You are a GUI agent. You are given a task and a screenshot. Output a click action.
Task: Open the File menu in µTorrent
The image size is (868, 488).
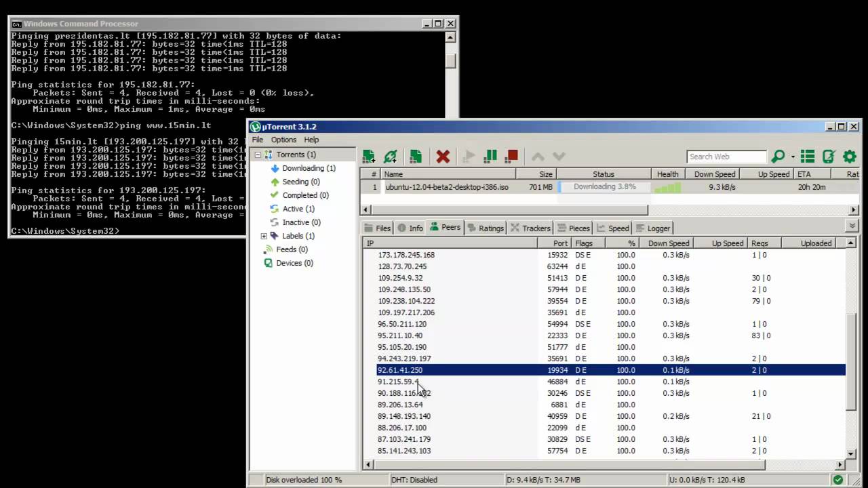pyautogui.click(x=258, y=140)
